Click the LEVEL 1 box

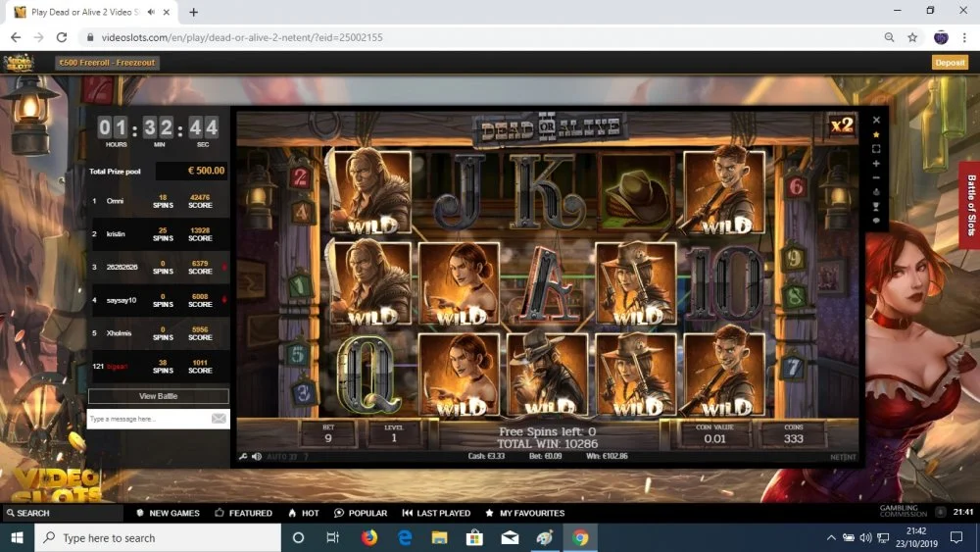tap(394, 433)
